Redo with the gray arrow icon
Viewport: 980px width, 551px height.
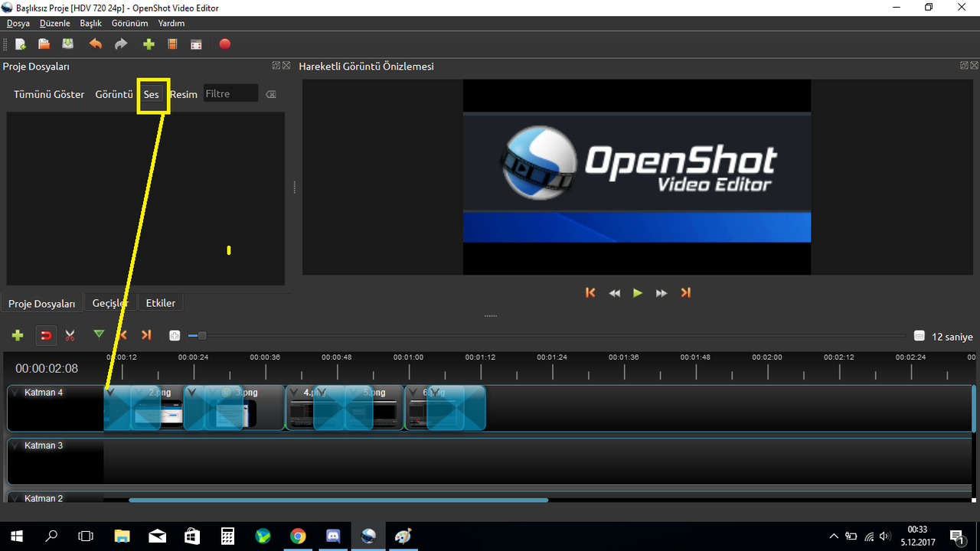(121, 44)
